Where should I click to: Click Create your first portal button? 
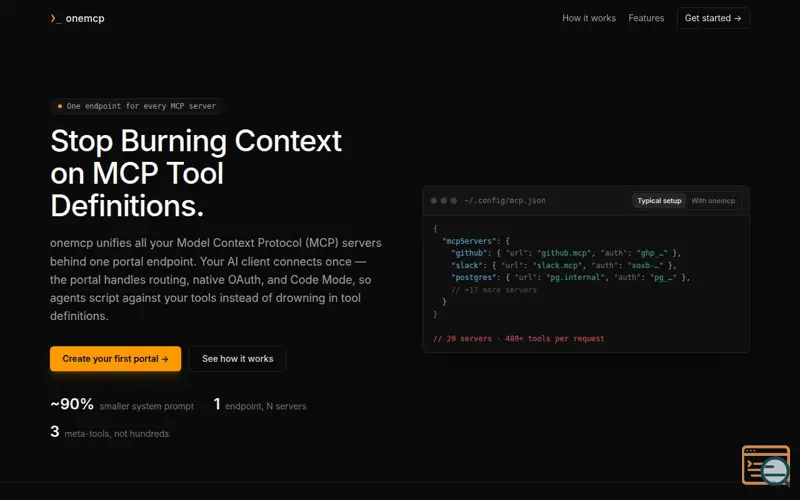point(115,359)
